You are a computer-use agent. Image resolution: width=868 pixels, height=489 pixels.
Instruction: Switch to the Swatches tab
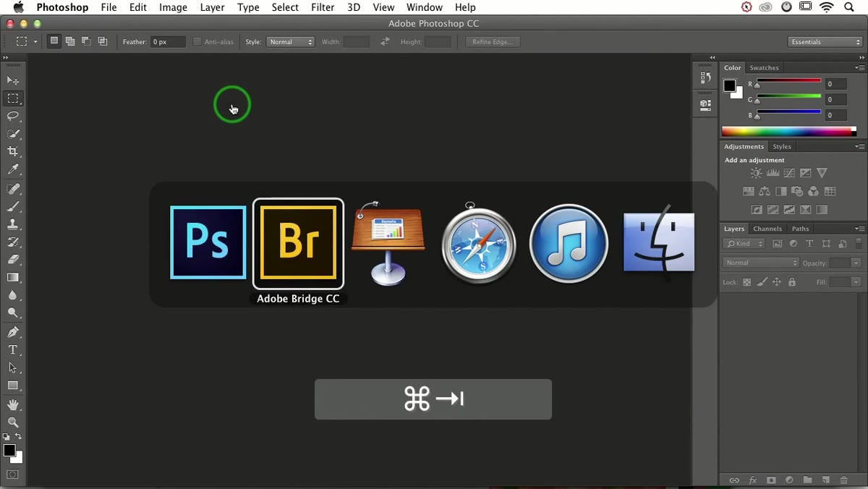tap(764, 67)
